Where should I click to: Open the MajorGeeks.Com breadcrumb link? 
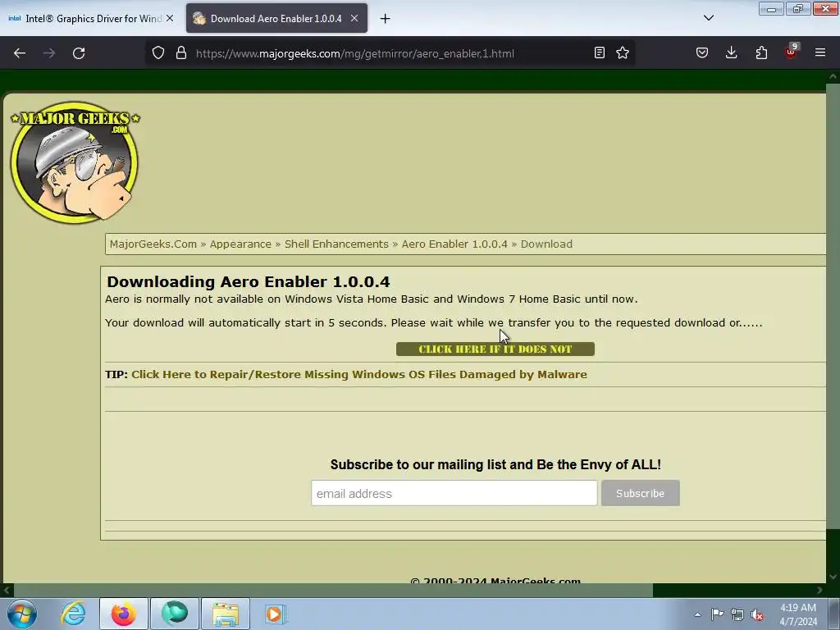pyautogui.click(x=153, y=244)
